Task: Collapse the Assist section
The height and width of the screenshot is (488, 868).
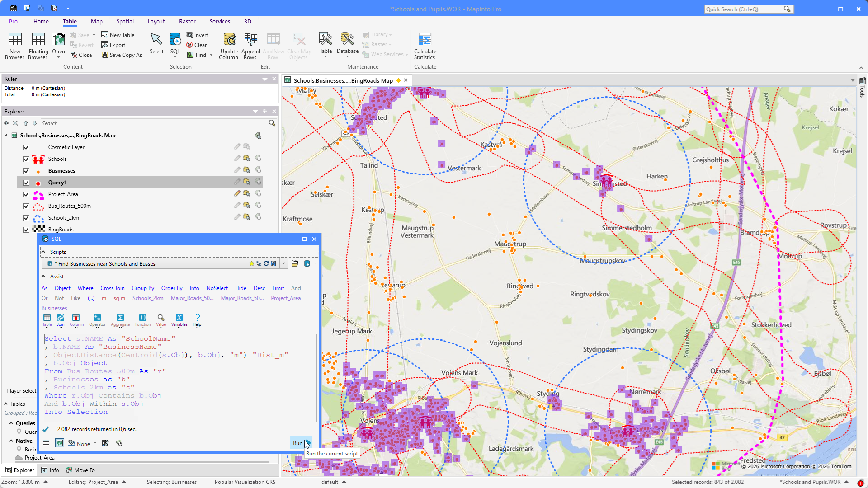Action: (x=43, y=276)
